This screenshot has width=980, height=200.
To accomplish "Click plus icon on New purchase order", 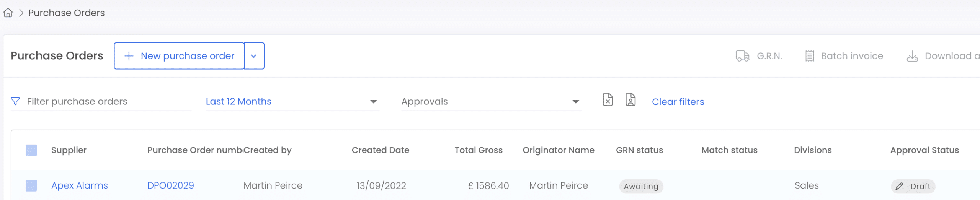I will click(129, 56).
